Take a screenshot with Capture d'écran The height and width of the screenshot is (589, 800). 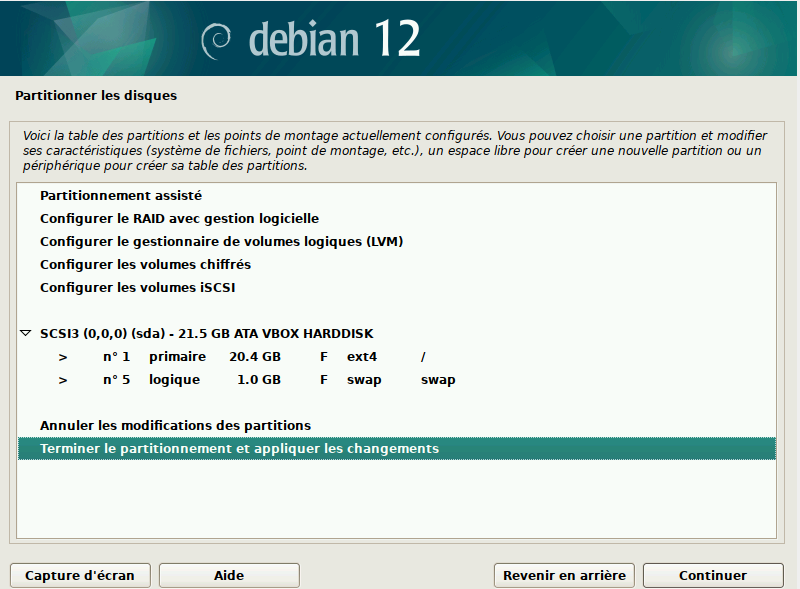click(80, 575)
